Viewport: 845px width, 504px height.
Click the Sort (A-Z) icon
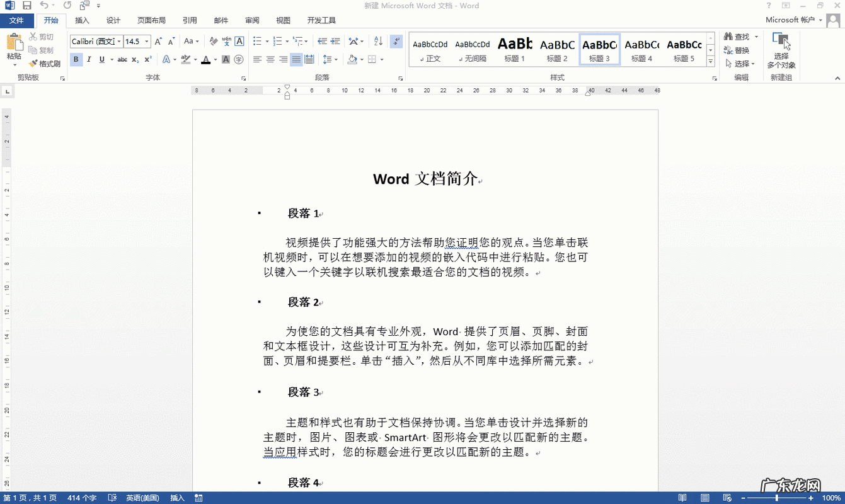point(378,42)
